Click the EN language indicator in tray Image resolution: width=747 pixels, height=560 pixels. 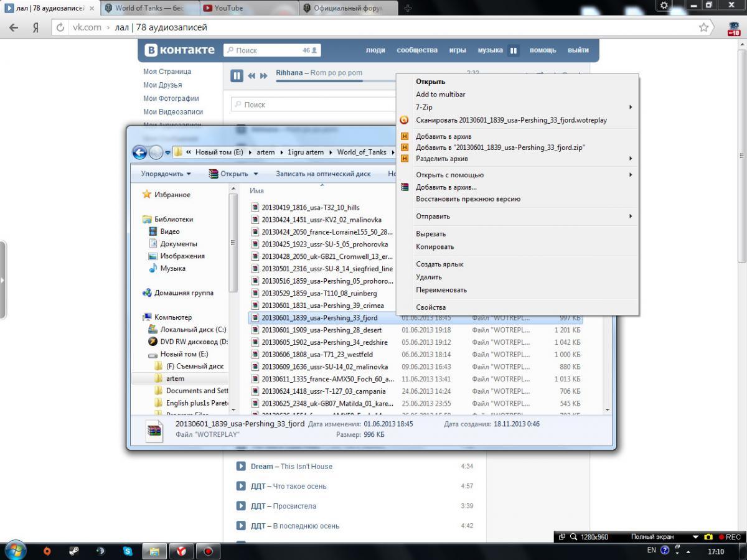651,550
